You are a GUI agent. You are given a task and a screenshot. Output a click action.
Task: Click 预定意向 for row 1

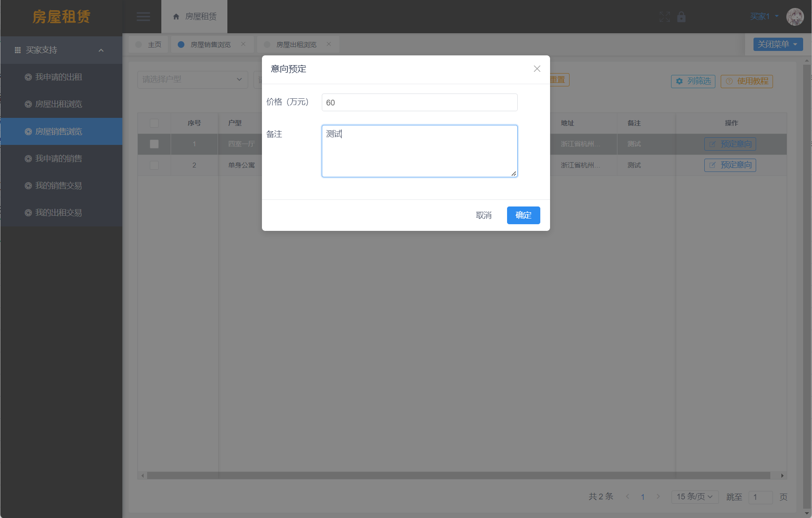click(730, 144)
